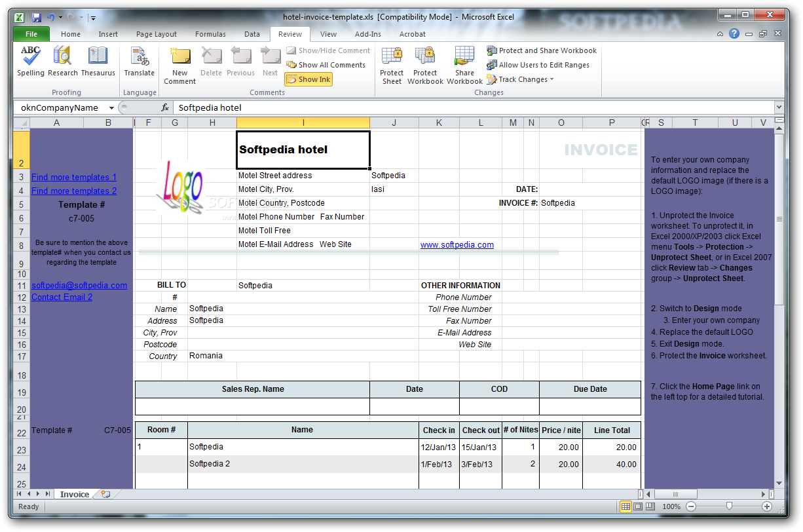The width and height of the screenshot is (803, 532).
Task: Open the Undo history dropdown arrow
Action: tap(60, 18)
